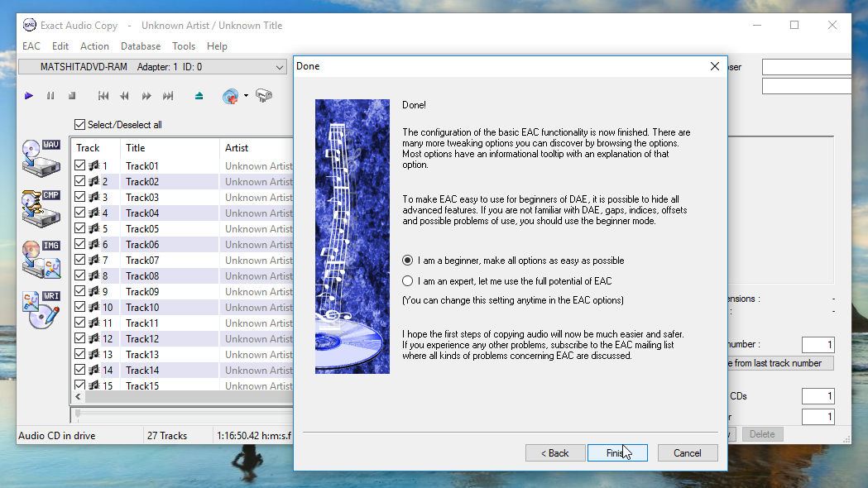Maximize the Exact Audio Copy window
Screen dimensions: 868x488
[794, 25]
